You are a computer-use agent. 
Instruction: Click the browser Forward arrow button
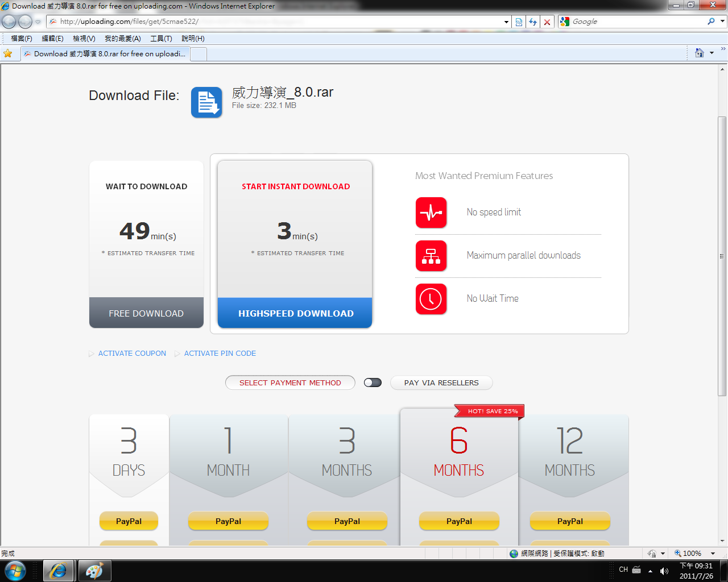(25, 22)
